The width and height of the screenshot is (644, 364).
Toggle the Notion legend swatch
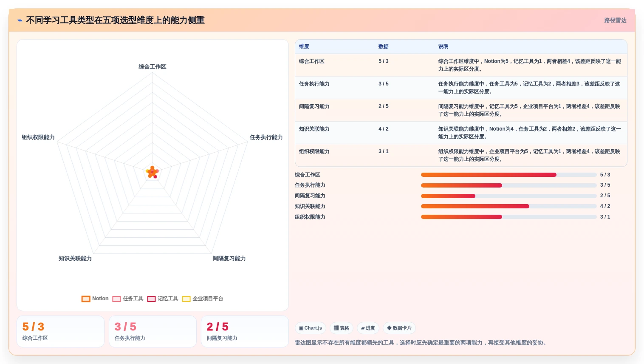(86, 299)
